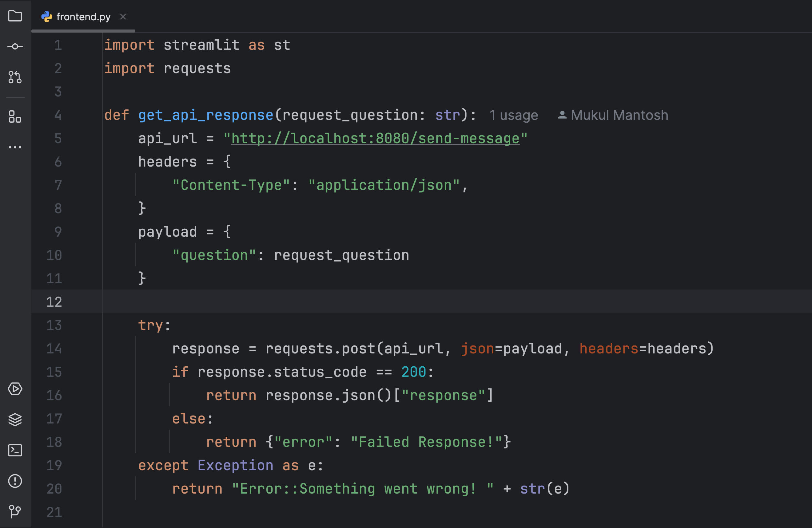Open the Commit tool window
This screenshot has height=528, width=812.
(15, 46)
